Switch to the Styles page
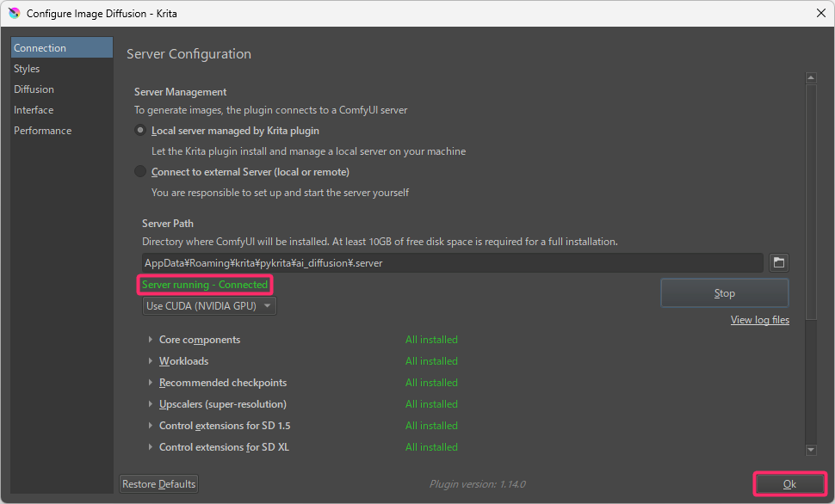The width and height of the screenshot is (835, 504). 62,68
